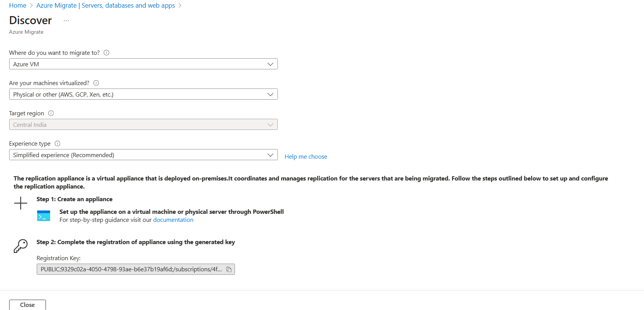Click the key icon for Step 2
The width and height of the screenshot is (644, 310).
[21, 246]
